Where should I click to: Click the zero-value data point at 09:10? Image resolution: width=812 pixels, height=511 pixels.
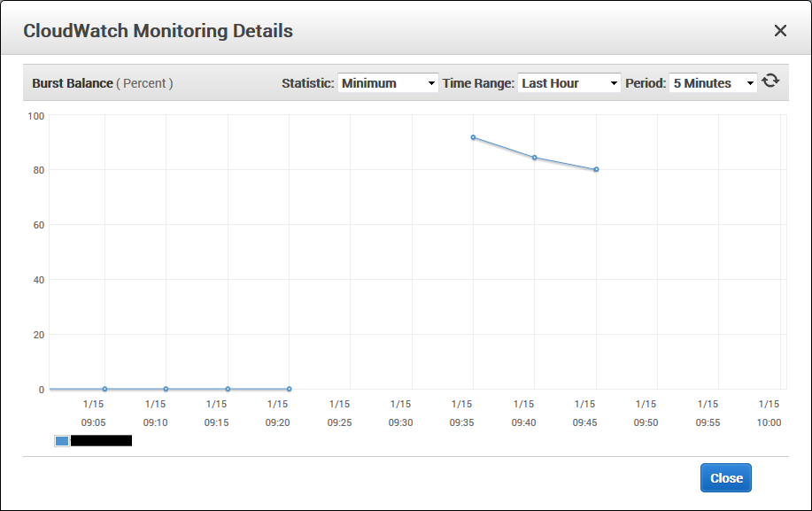coord(166,389)
